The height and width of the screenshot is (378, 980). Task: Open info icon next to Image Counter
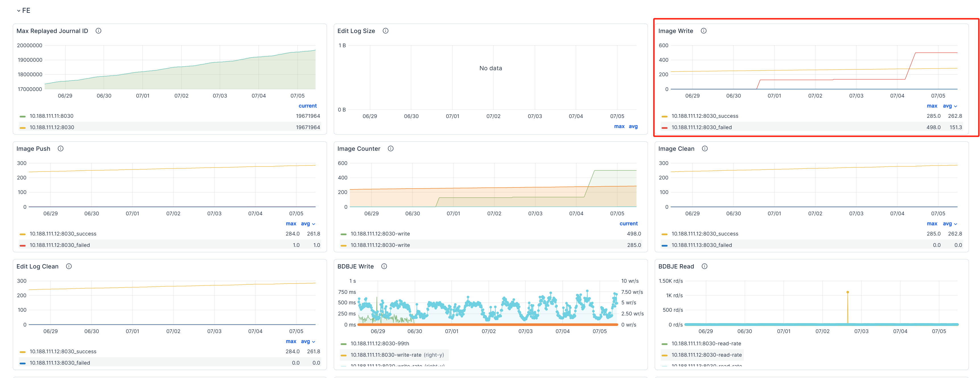click(x=391, y=149)
